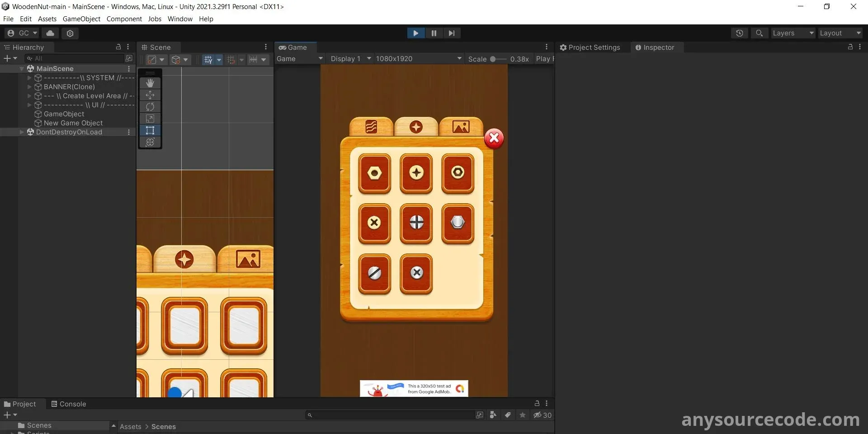Open the GameObject menu
Viewport: 868px width, 434px height.
[x=81, y=19]
